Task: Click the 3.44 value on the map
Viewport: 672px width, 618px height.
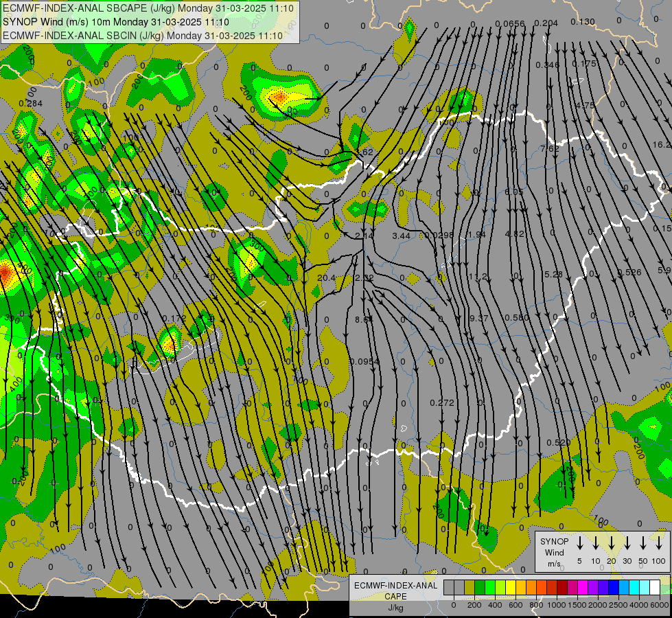Action: coord(401,236)
